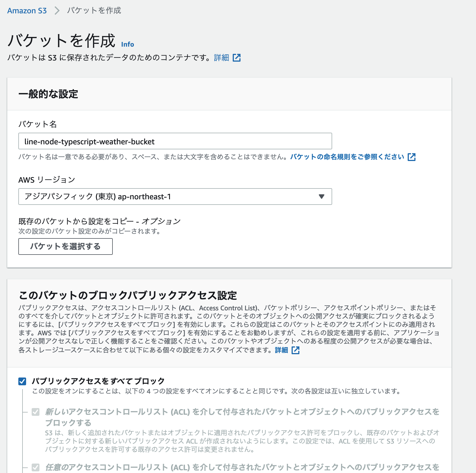Click the Info link beside the バケットを作成 heading

coord(128,44)
